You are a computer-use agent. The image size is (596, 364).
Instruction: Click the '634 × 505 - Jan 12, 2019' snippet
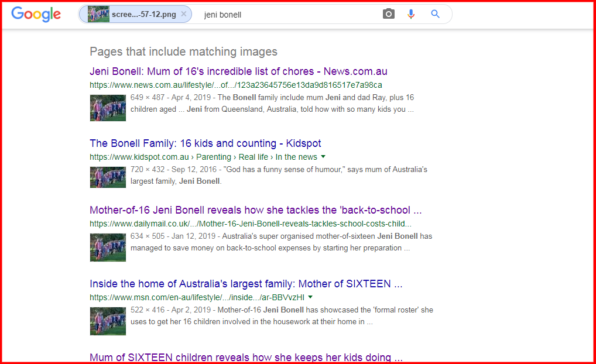(x=281, y=242)
